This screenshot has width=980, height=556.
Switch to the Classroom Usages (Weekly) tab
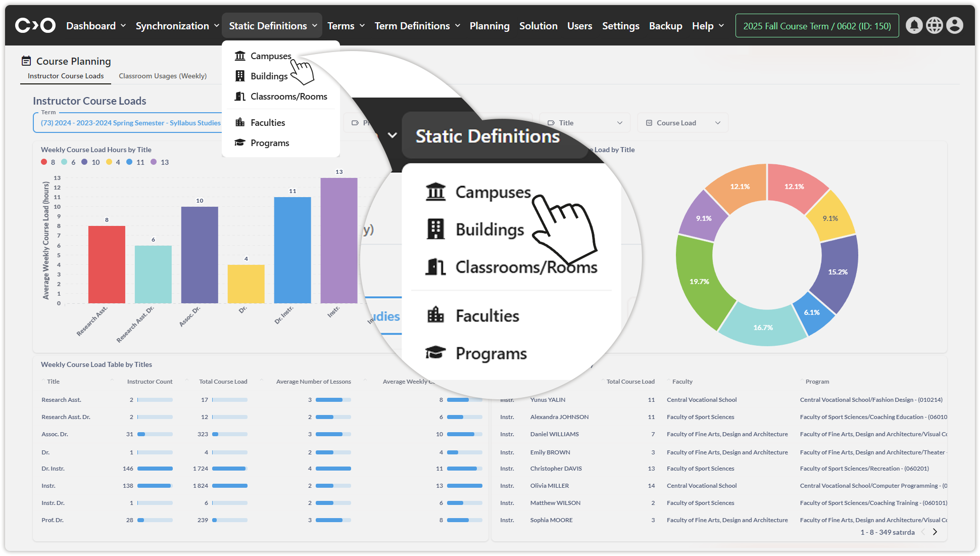click(163, 76)
